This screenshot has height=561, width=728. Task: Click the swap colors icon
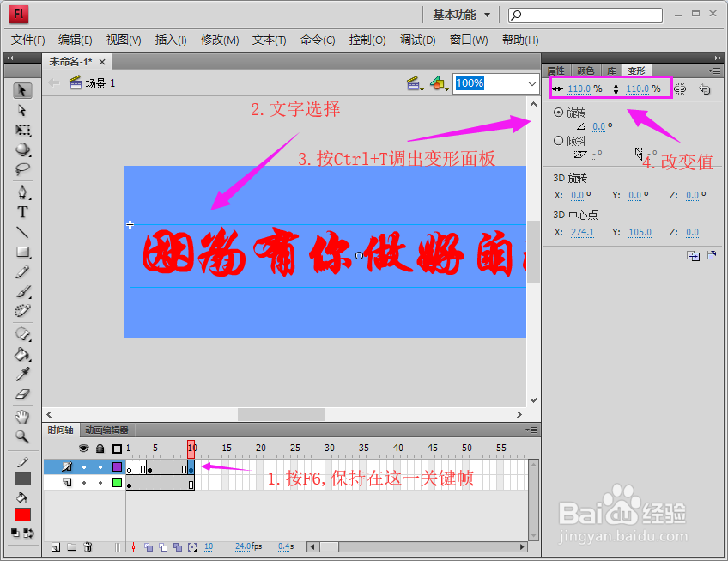point(29,534)
